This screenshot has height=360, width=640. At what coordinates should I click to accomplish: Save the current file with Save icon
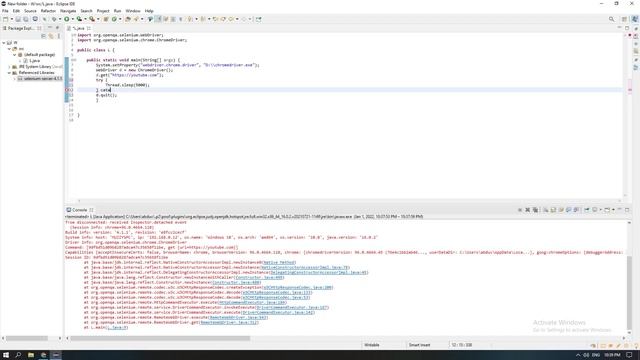pos(18,19)
